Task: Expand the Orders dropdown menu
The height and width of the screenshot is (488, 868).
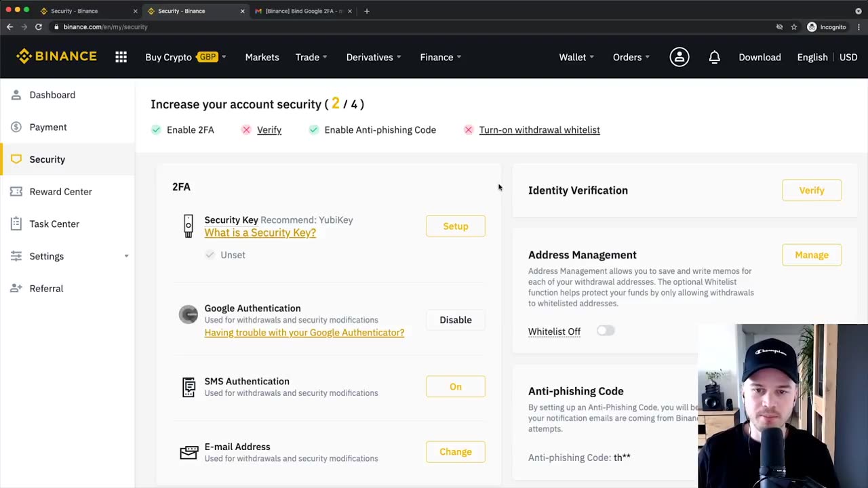Action: click(648, 58)
